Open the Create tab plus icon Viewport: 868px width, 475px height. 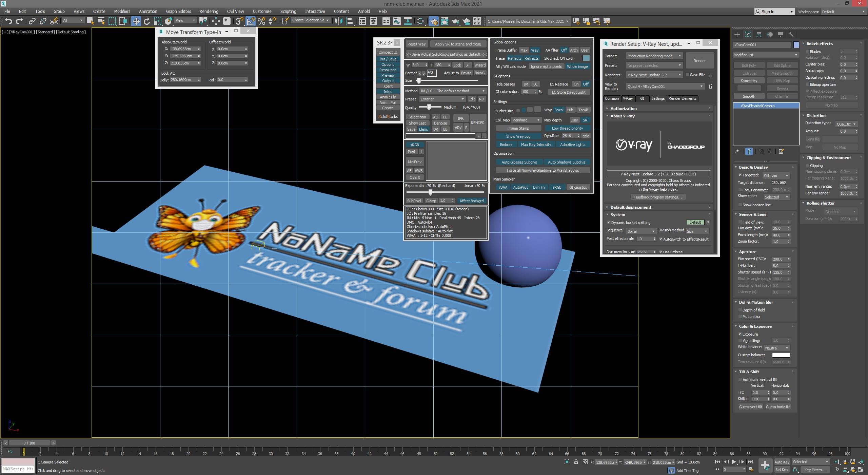(x=737, y=34)
